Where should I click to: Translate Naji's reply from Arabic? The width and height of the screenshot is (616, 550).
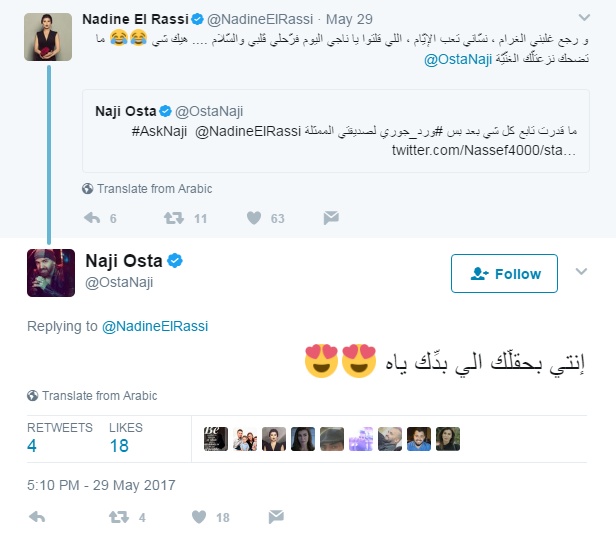99,395
